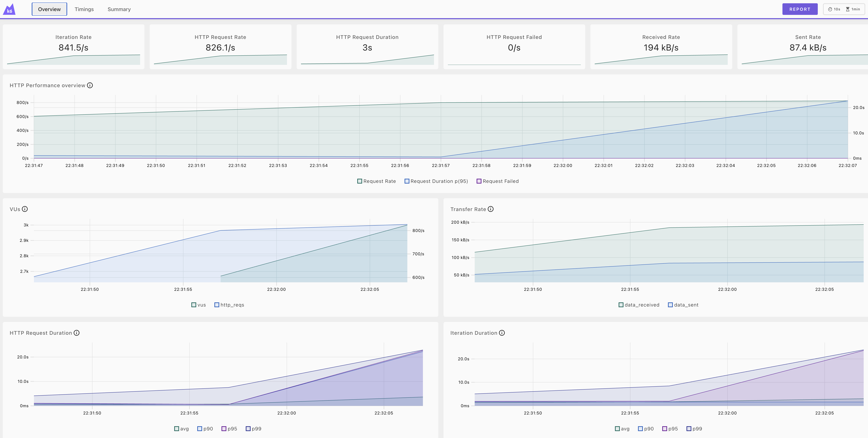Open HTTP Request Duration chart info icon
Screen dimensions: 868x438
(x=77, y=333)
